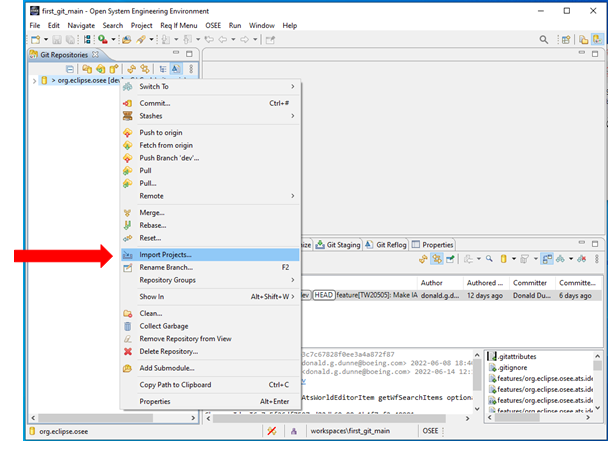Screen dimensions: 608x461
Task: Toggle Link with Selection in Git Repositories
Action: 145,69
